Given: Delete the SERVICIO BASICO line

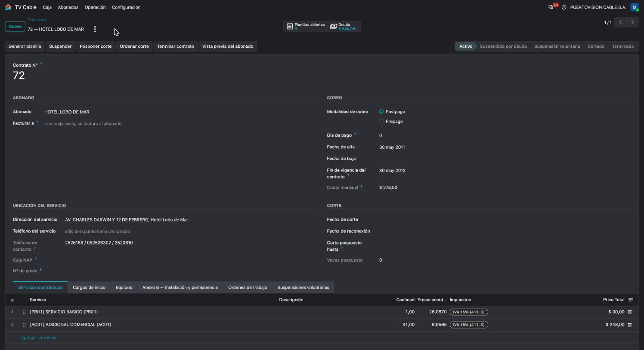Looking at the screenshot, I should click(x=630, y=312).
